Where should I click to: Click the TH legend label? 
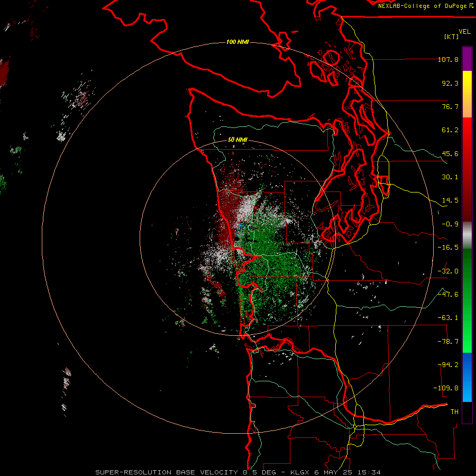point(454,412)
